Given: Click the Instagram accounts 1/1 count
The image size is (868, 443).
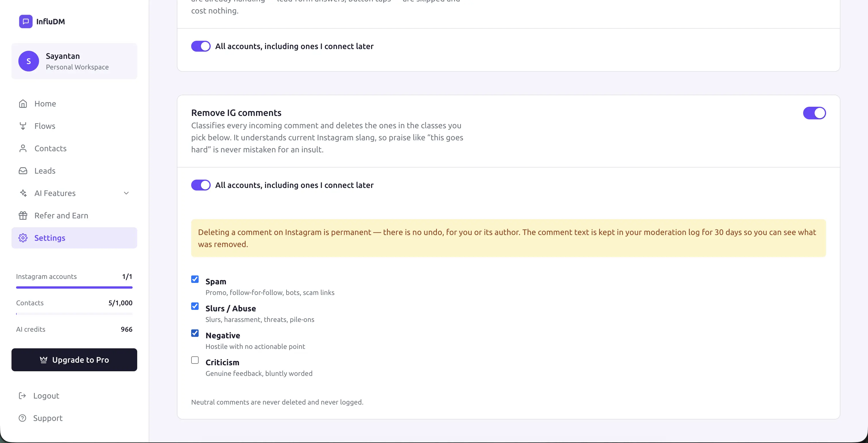Looking at the screenshot, I should (127, 277).
